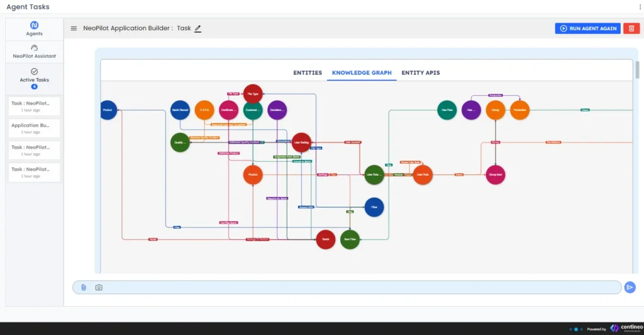The width and height of the screenshot is (644, 335).
Task: Click the Originates From Batch edge label
Action: tap(287, 157)
